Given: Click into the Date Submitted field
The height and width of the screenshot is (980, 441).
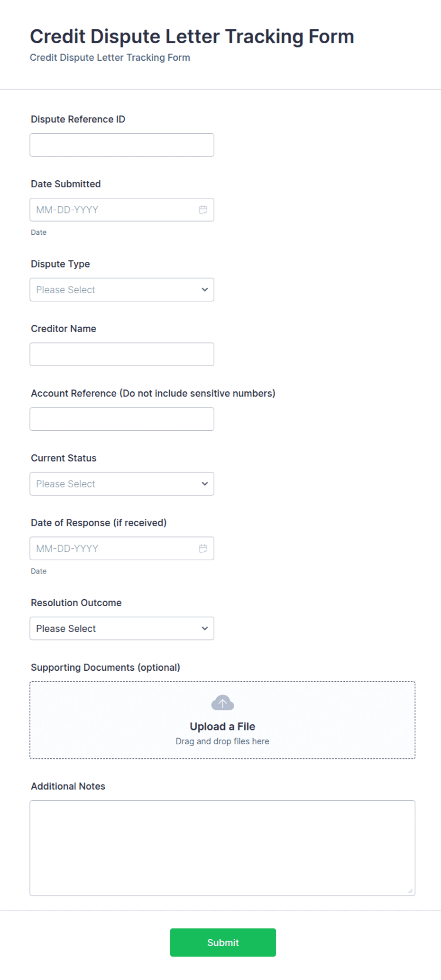Looking at the screenshot, I should (114, 210).
